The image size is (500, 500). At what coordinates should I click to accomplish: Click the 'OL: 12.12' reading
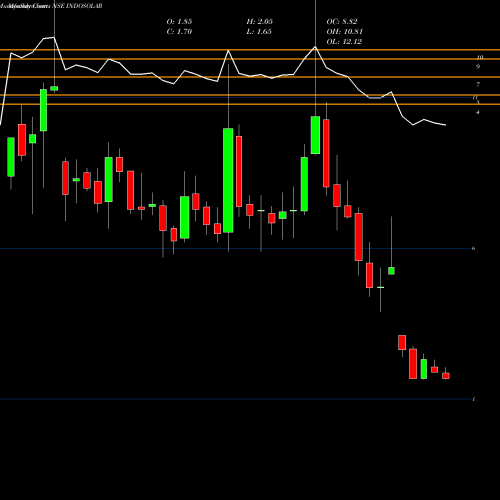point(344,42)
